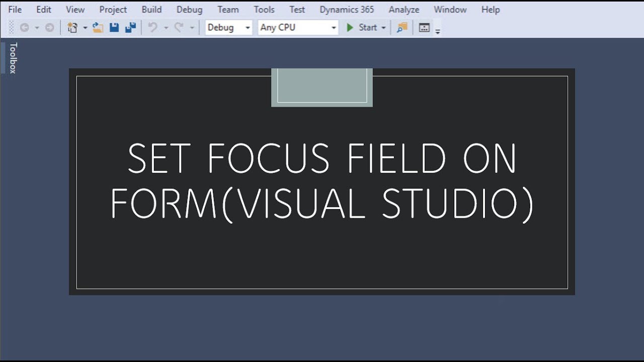Click the Start debugging button
This screenshot has height=362, width=644.
(361, 28)
